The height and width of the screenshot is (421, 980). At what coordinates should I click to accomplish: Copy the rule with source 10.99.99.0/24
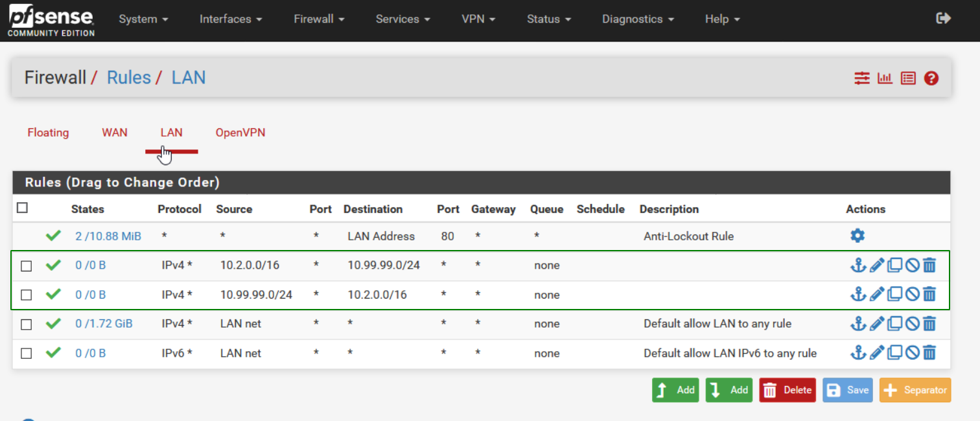click(x=894, y=294)
